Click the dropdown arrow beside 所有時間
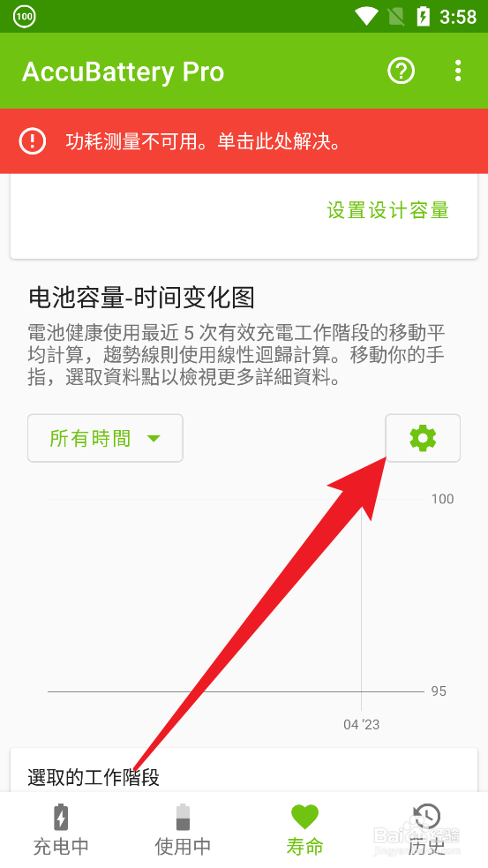The width and height of the screenshot is (488, 868). [154, 439]
